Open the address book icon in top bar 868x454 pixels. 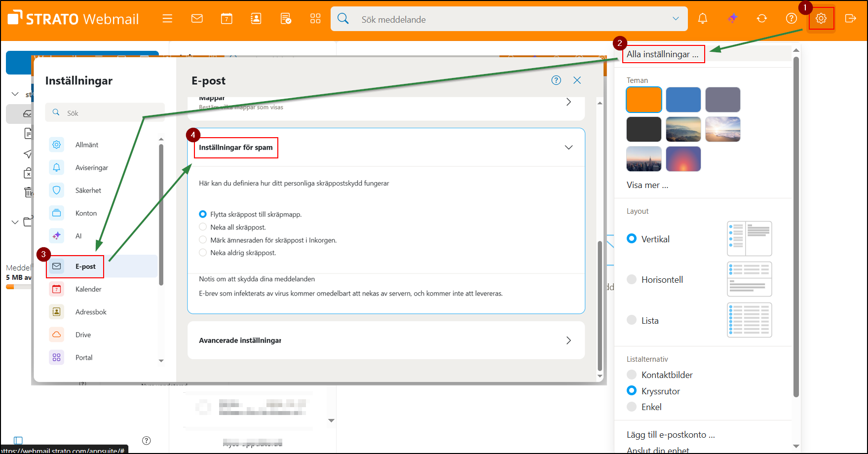point(256,19)
